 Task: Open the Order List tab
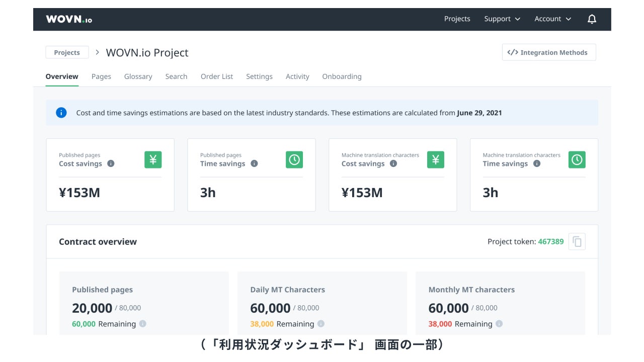[217, 76]
